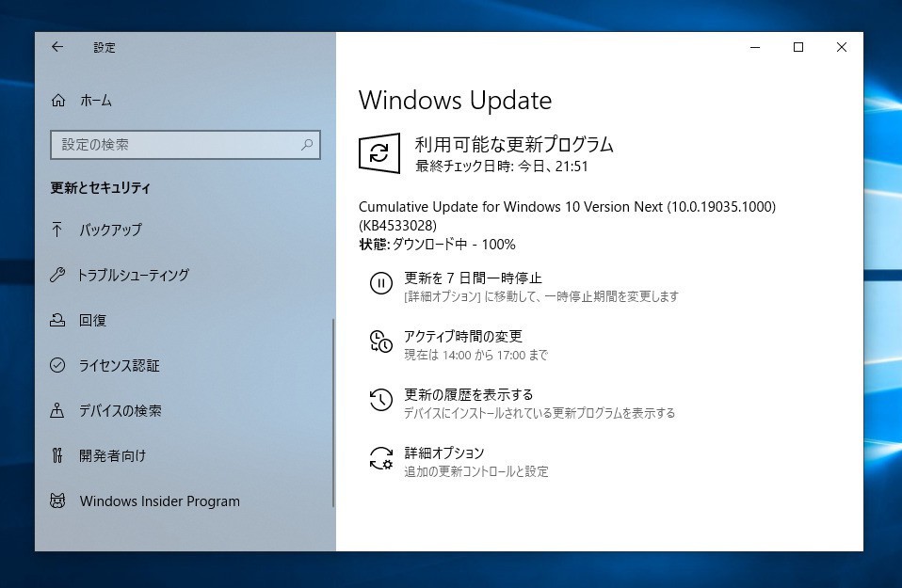Open the ホーム home icon
Viewport: 902px width, 588px height.
58,101
